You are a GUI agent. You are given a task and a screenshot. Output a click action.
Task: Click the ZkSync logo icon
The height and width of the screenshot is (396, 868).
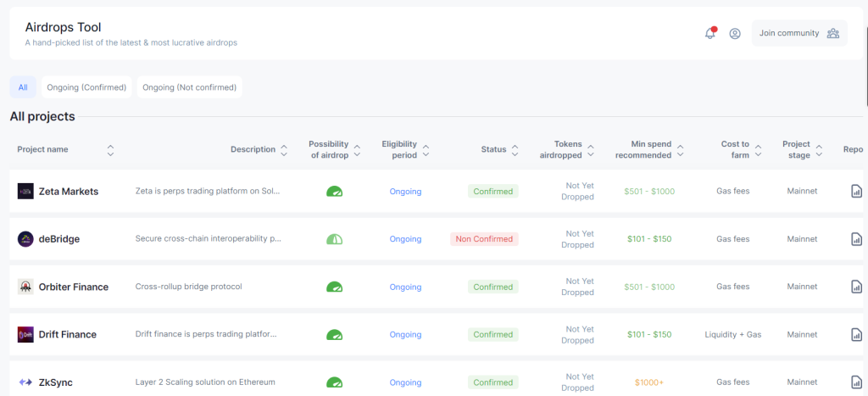tap(25, 382)
